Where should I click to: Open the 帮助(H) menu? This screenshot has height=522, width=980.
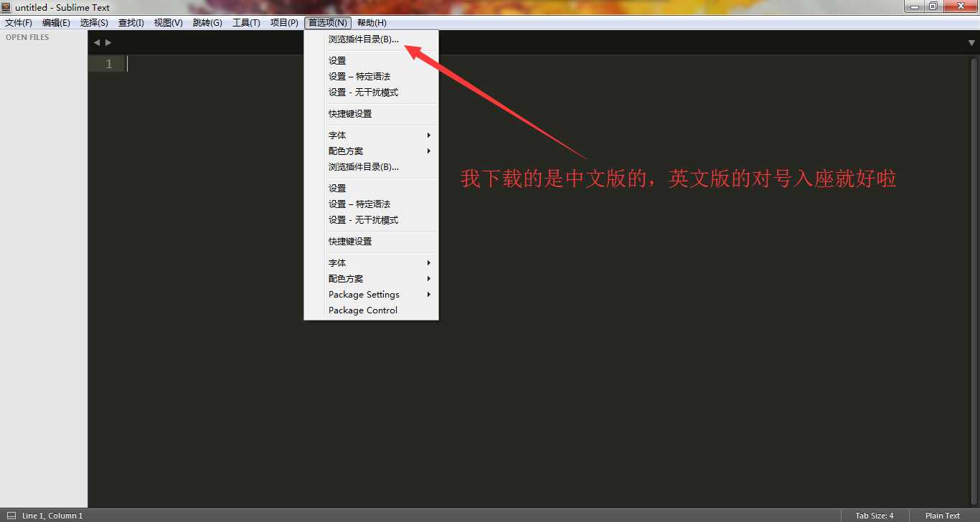point(372,23)
